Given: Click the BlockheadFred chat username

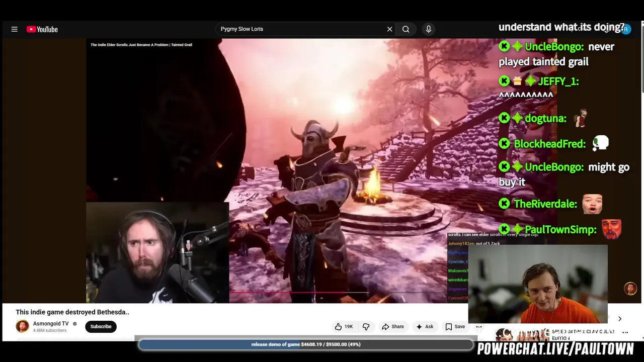Looking at the screenshot, I should click(x=550, y=144).
